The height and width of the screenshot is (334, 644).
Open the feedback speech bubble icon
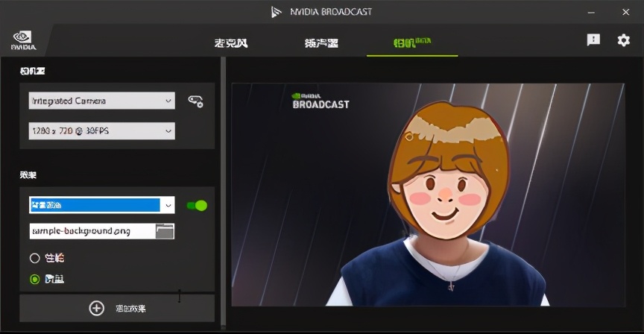pos(593,40)
